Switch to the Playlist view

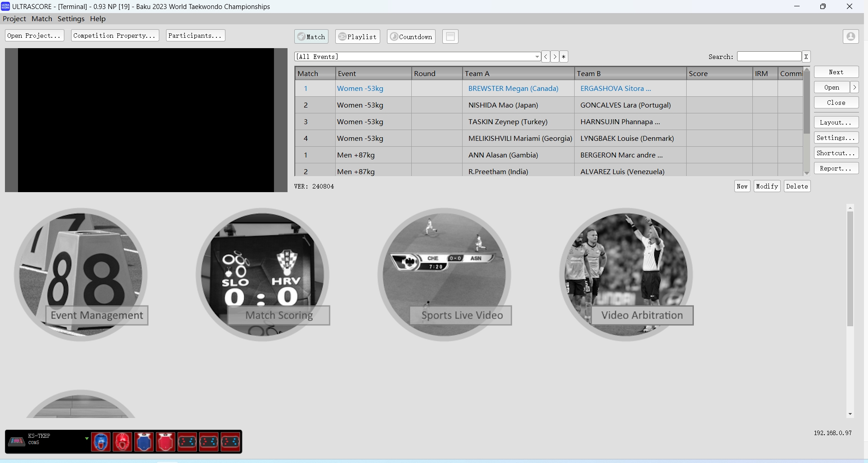(357, 36)
